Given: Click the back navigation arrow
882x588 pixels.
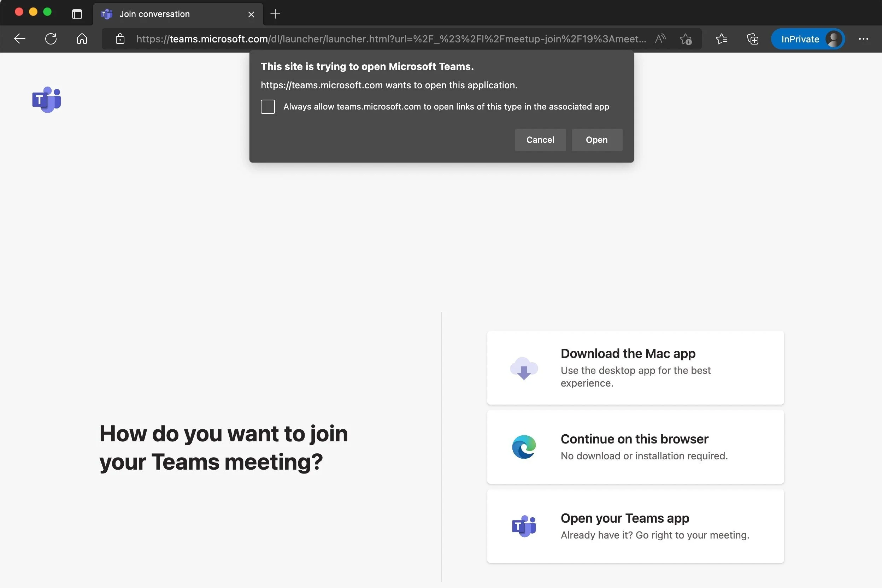Looking at the screenshot, I should tap(19, 39).
